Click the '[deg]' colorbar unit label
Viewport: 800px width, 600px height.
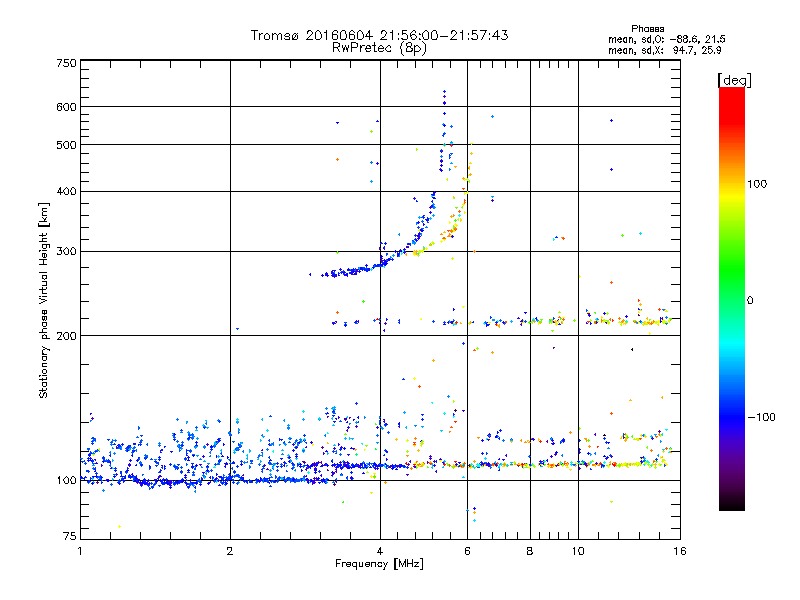(734, 80)
